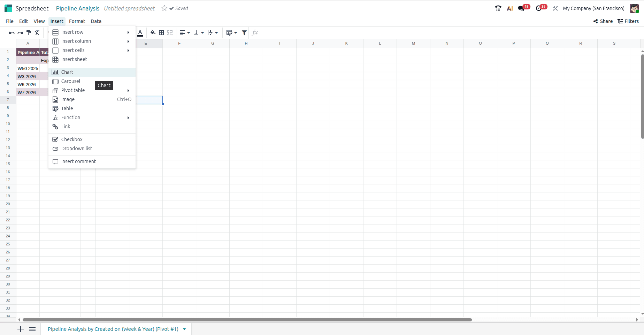The width and height of the screenshot is (644, 335).
Task: Expand the Insert column submenu
Action: (92, 41)
